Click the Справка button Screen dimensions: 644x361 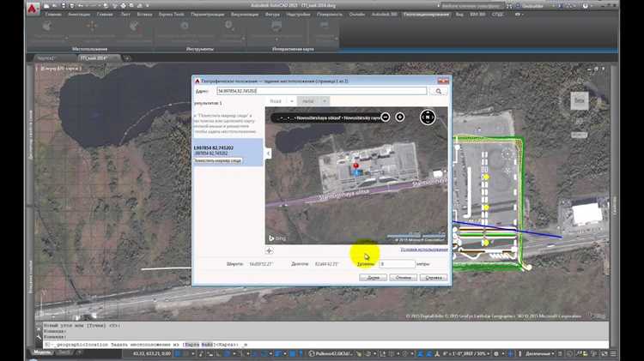tap(434, 278)
